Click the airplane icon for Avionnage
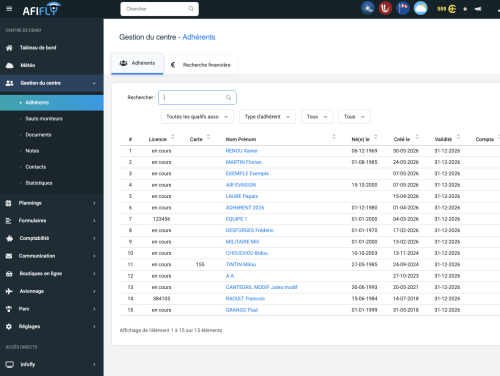The image size is (500, 376). (x=9, y=291)
